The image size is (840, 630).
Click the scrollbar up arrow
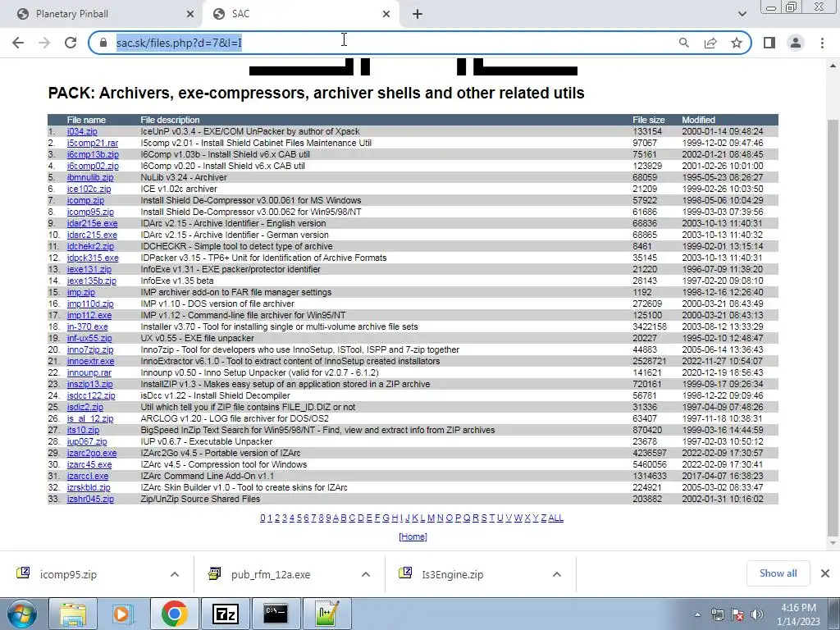(x=833, y=66)
